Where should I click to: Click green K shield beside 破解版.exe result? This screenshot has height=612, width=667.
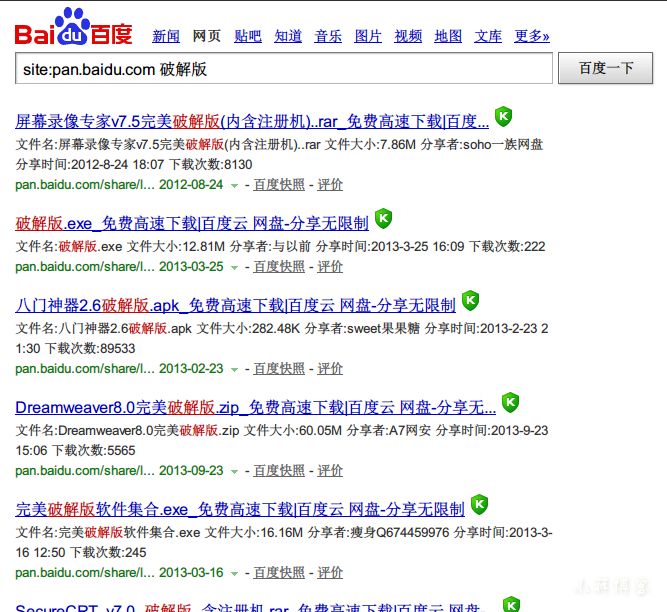coord(383,218)
